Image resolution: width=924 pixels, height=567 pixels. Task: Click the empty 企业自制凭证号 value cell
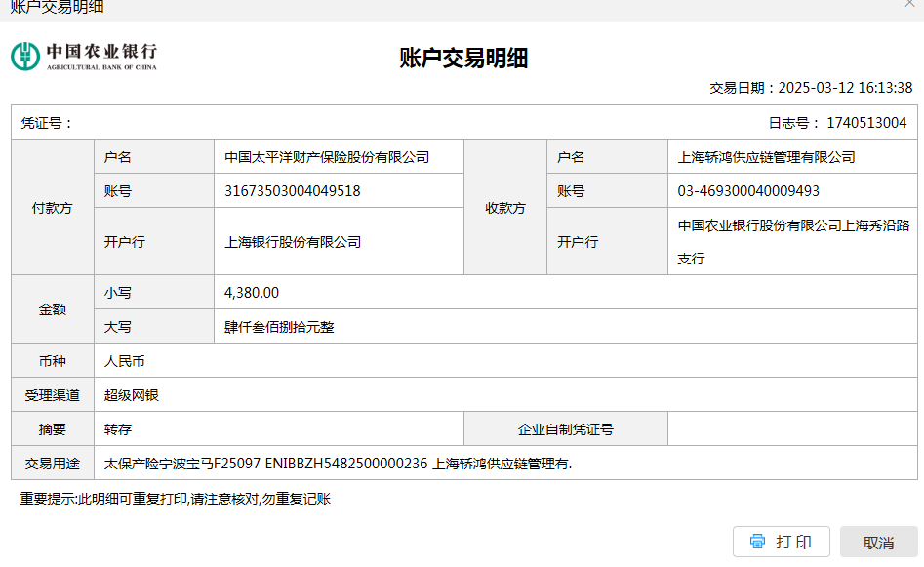coord(792,429)
